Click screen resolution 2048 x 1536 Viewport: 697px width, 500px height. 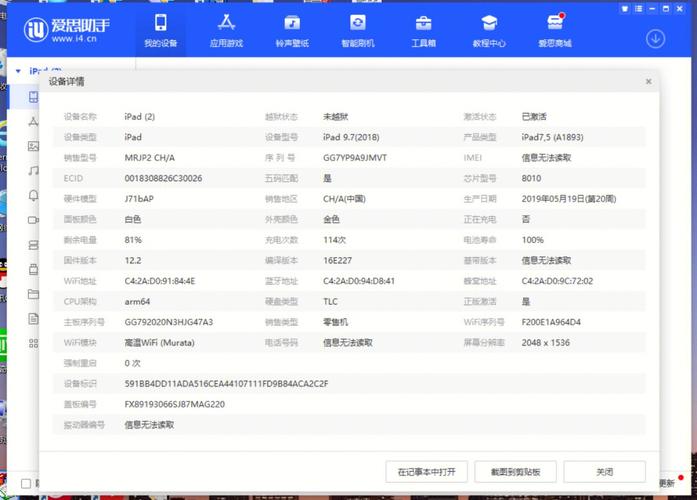(545, 343)
